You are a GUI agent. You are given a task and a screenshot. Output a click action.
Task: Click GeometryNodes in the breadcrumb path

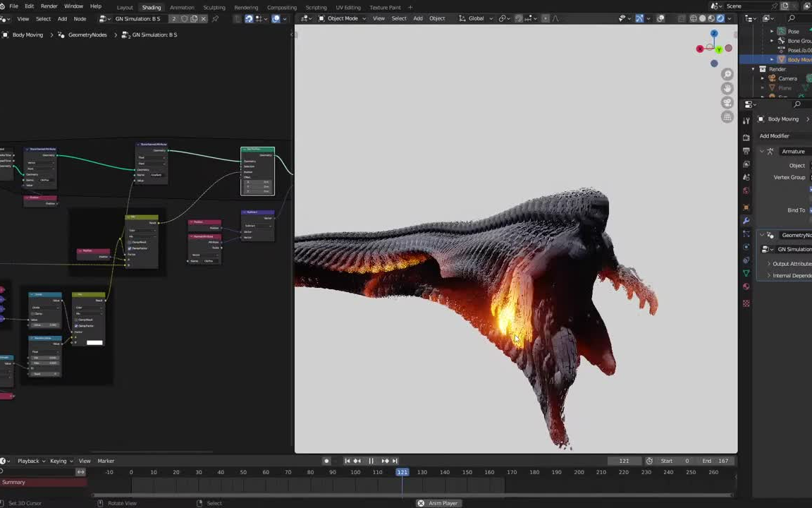pyautogui.click(x=87, y=35)
